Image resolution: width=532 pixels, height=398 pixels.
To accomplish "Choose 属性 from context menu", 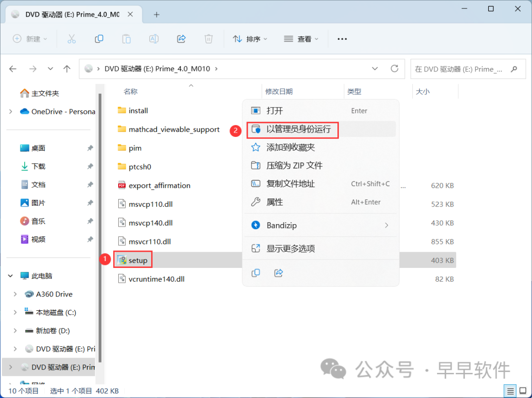I will pos(320,202).
